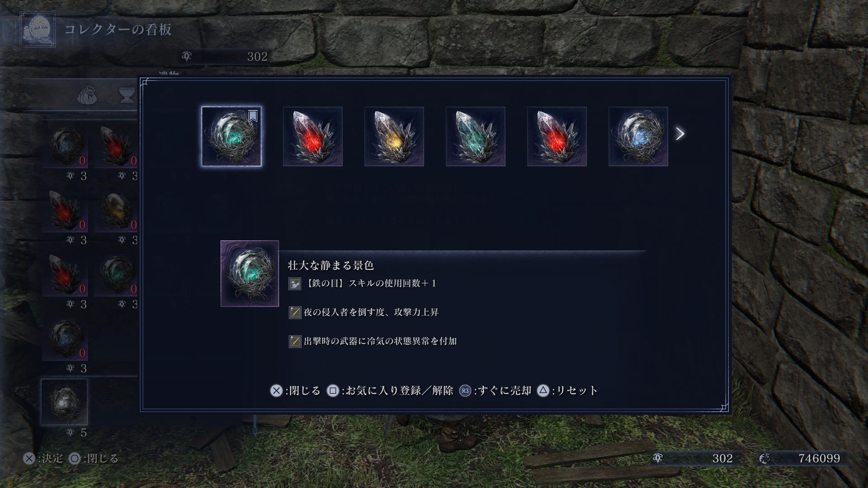Toggle the favorite bookmark on the selected relic

click(x=253, y=116)
